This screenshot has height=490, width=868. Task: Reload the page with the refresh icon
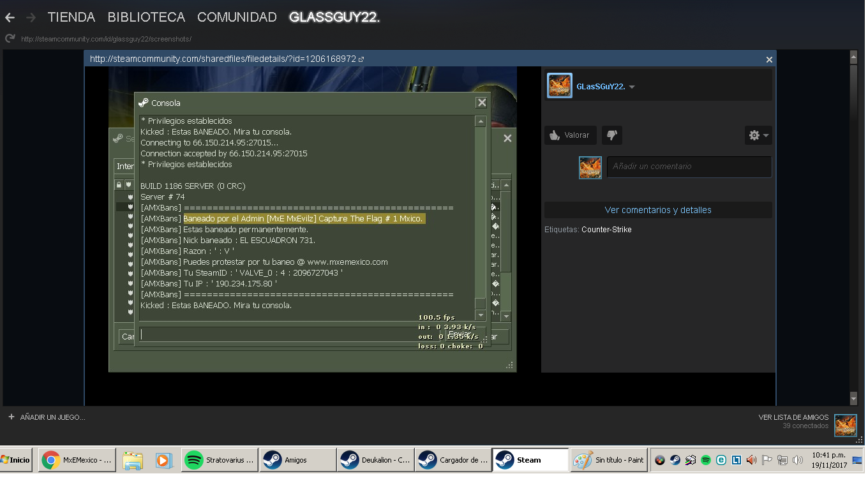coord(10,38)
